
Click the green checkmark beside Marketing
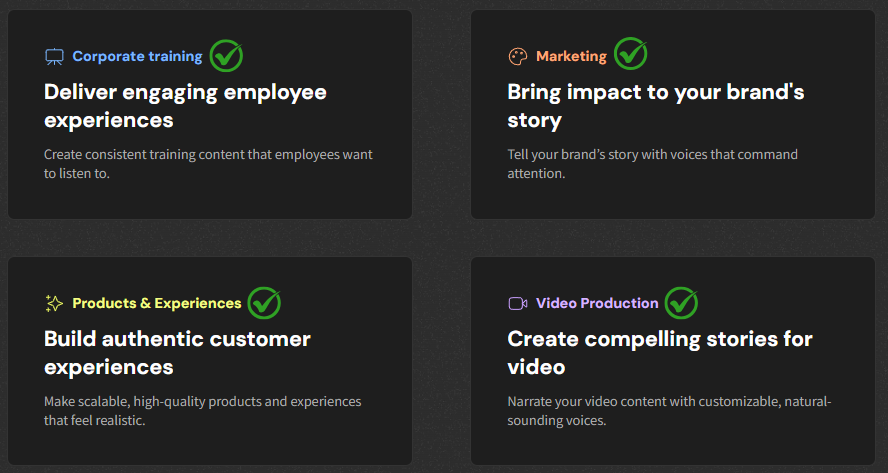630,54
